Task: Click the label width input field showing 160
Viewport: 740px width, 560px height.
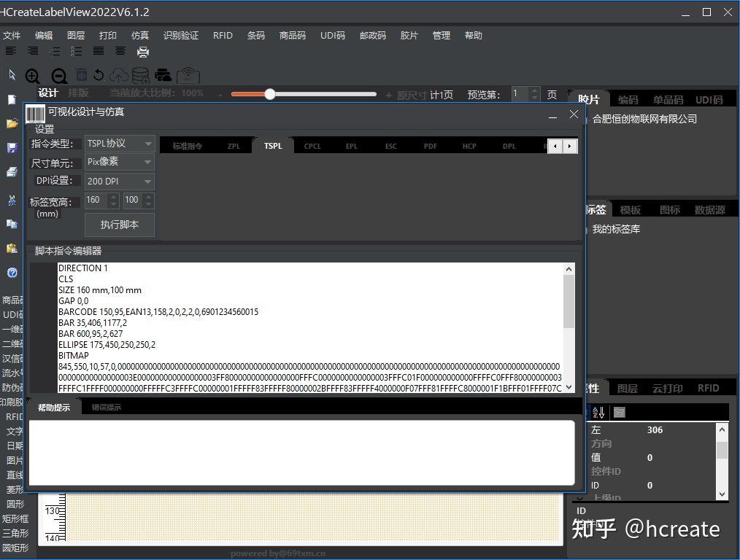Action: pos(97,200)
